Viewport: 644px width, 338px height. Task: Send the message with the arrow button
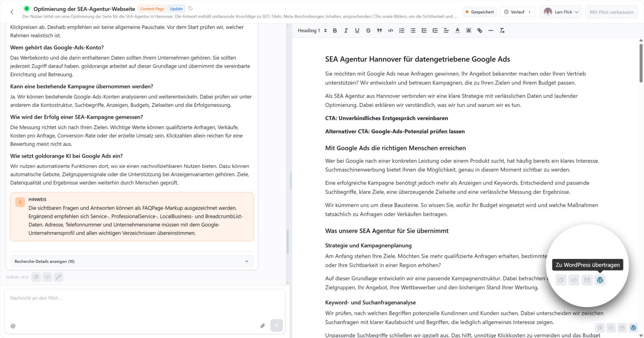coord(277,325)
